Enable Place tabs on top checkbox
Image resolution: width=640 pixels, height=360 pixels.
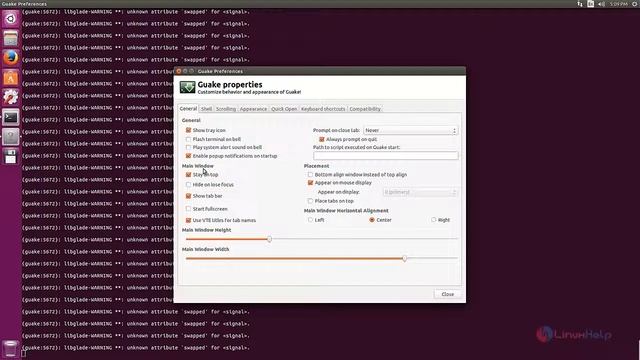click(x=310, y=201)
